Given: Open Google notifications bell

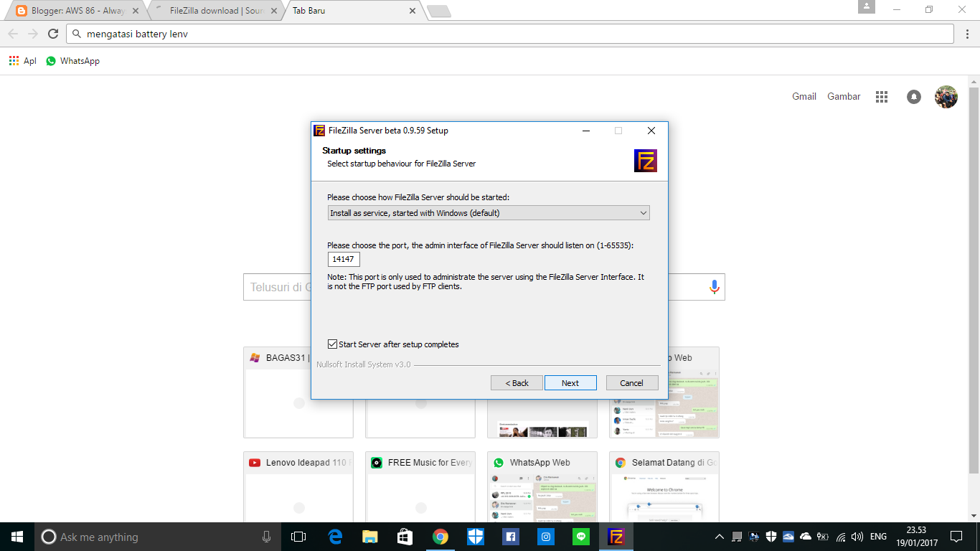Looking at the screenshot, I should point(913,97).
